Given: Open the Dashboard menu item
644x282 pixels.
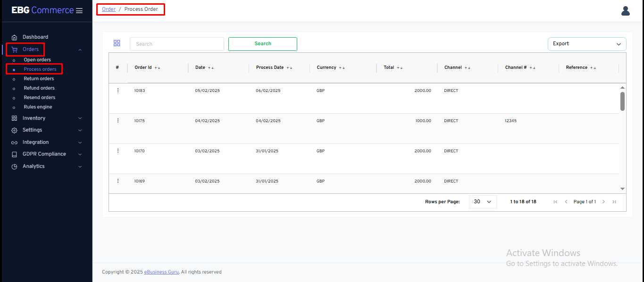Looking at the screenshot, I should tap(35, 37).
